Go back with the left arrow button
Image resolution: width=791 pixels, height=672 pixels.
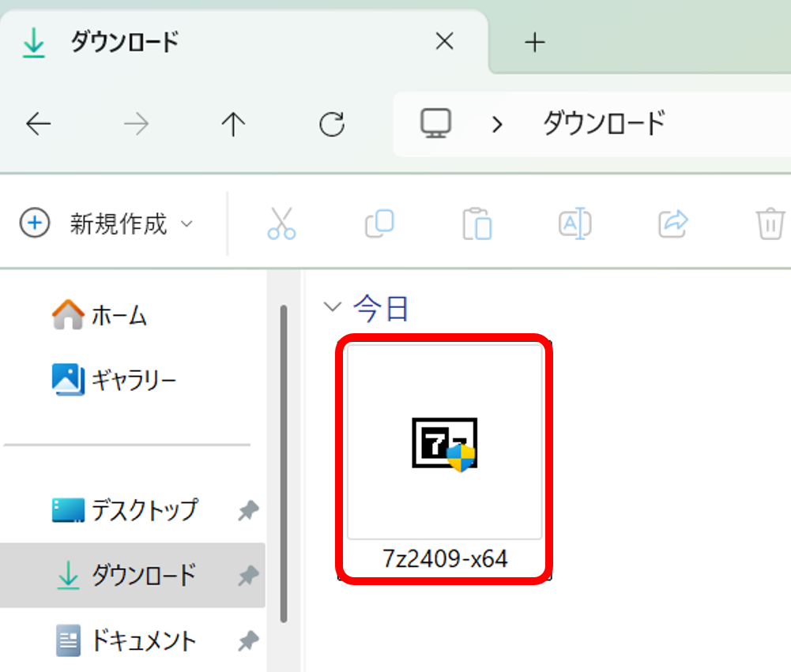click(39, 124)
